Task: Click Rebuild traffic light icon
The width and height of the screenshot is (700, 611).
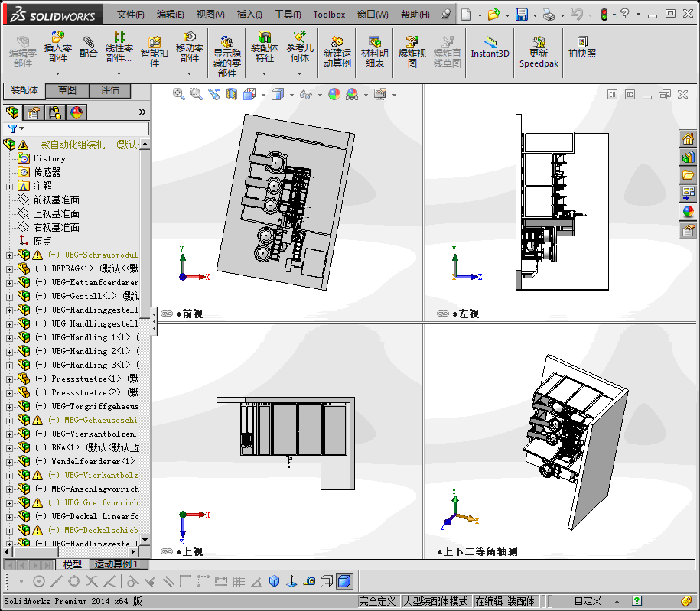Action: pyautogui.click(x=604, y=15)
